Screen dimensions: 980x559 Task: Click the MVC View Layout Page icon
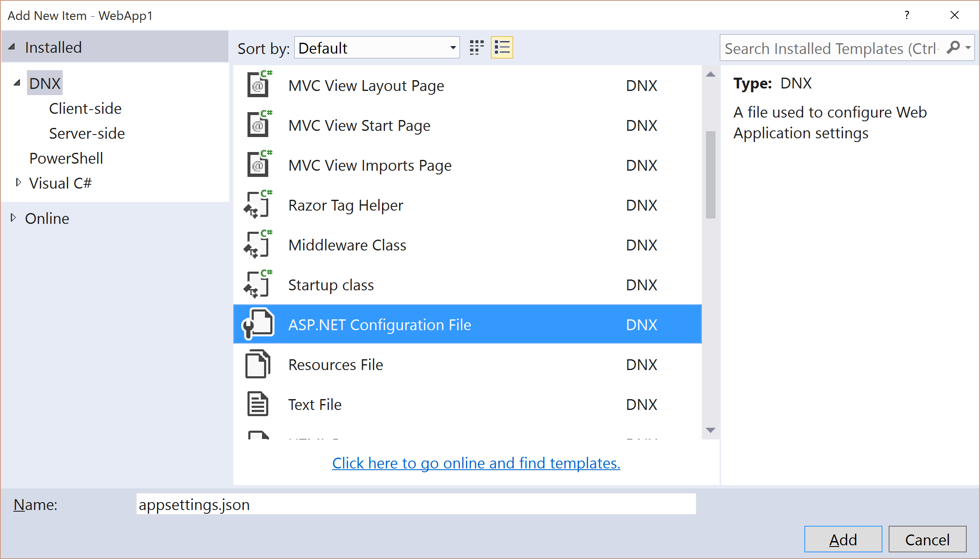(258, 85)
